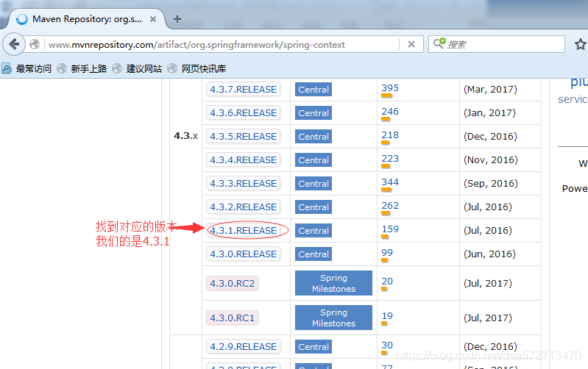Image resolution: width=588 pixels, height=369 pixels.
Task: Open version 4.2.9.RELEASE
Action: (x=243, y=346)
